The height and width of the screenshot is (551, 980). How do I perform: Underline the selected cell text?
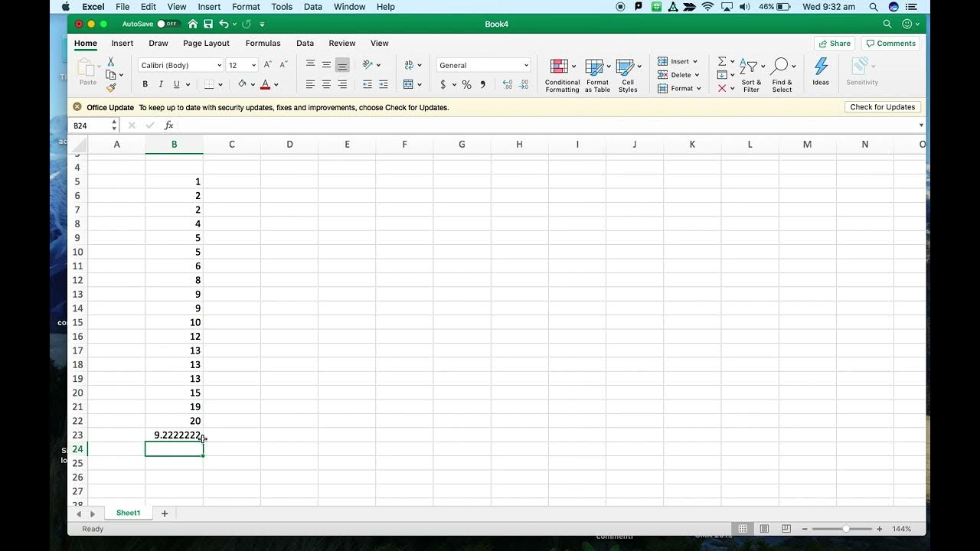[177, 84]
